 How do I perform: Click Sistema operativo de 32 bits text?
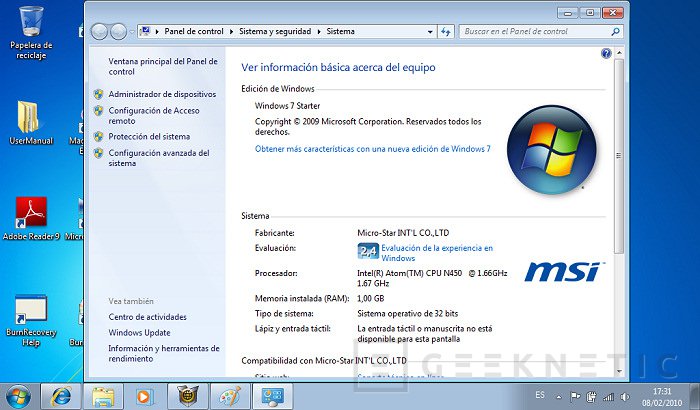pos(408,314)
